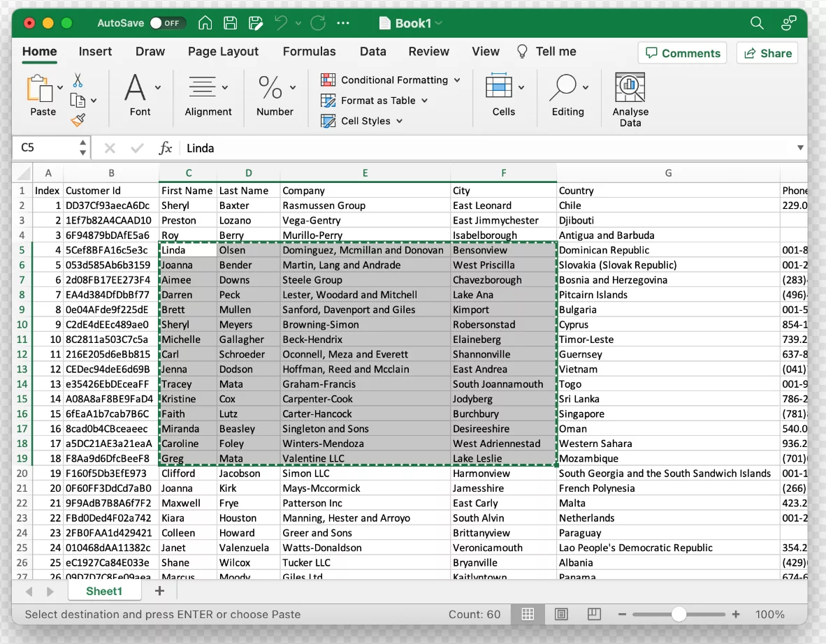Viewport: 826px width, 644px height.
Task: Select row 20 header
Action: pos(22,474)
